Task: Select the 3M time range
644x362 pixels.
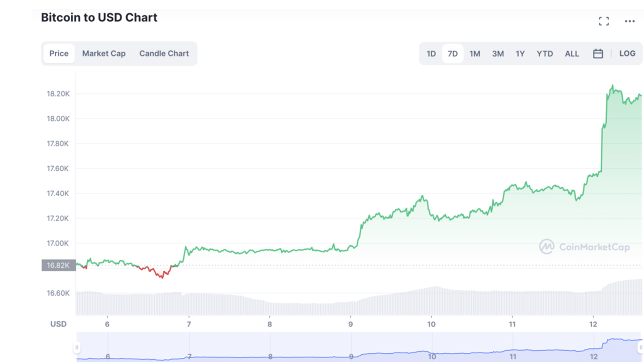Action: tap(498, 54)
